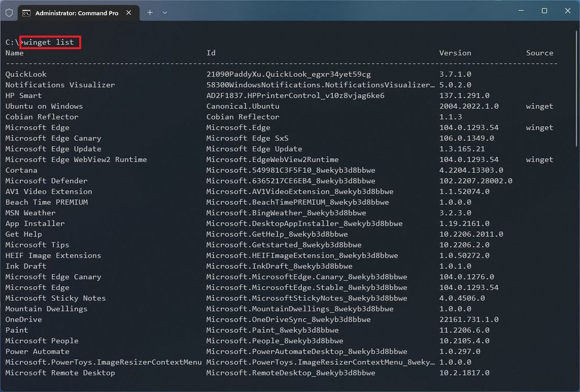Click the Microsoft.RemoteDesktop_8wekyb3d8bbwe Id text
The width and height of the screenshot is (580, 392).
[x=290, y=373]
